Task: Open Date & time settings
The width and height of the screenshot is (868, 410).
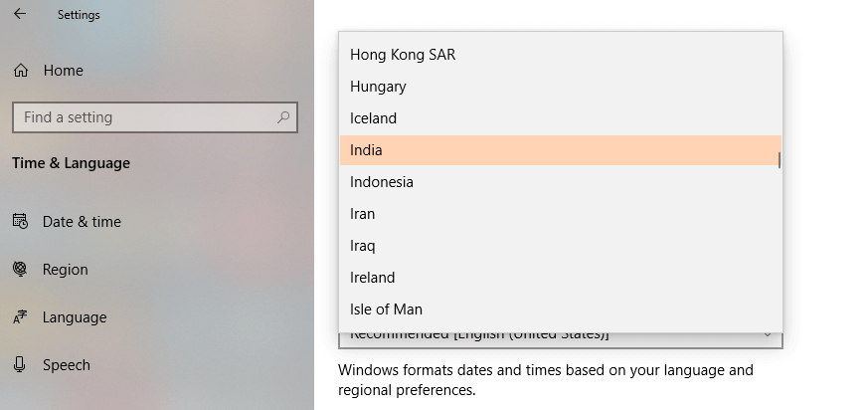Action: 82,222
